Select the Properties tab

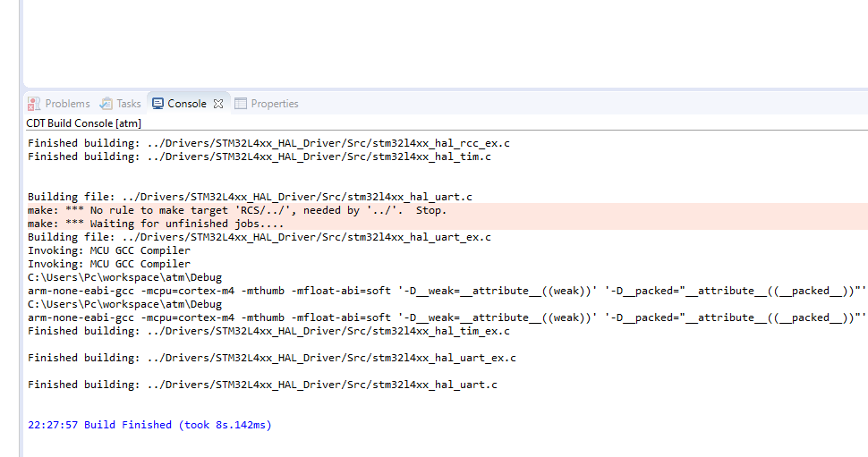click(274, 104)
